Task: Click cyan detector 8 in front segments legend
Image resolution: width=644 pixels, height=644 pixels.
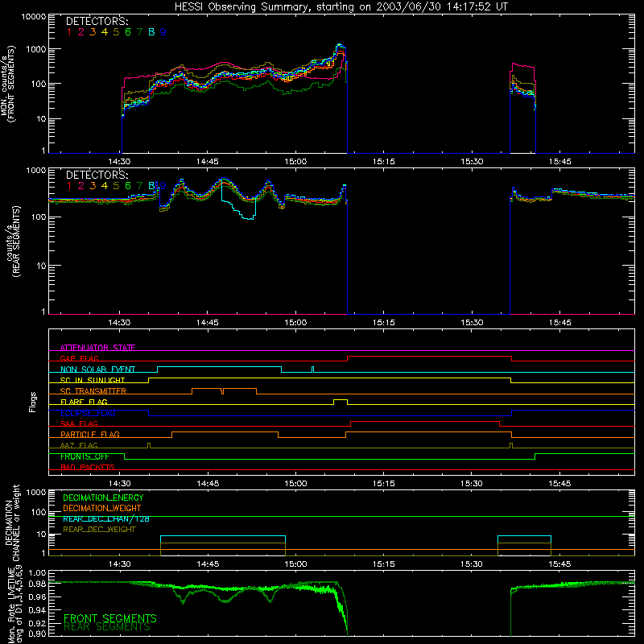Action: pyautogui.click(x=151, y=32)
